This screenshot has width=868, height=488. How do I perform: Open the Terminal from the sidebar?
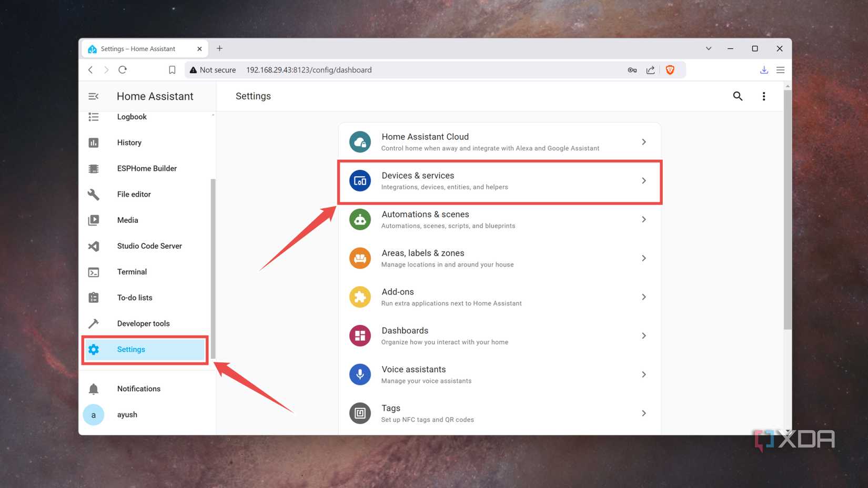(132, 271)
